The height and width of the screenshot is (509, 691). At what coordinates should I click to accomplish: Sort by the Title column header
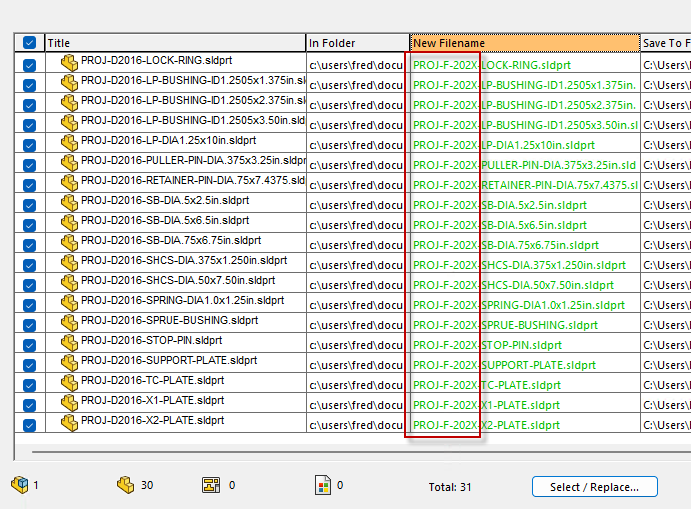click(175, 43)
